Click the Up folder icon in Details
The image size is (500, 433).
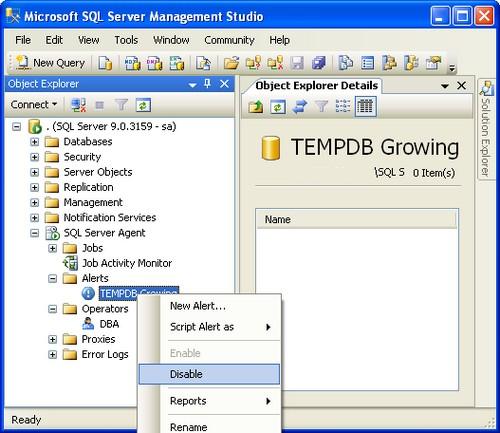[x=256, y=107]
